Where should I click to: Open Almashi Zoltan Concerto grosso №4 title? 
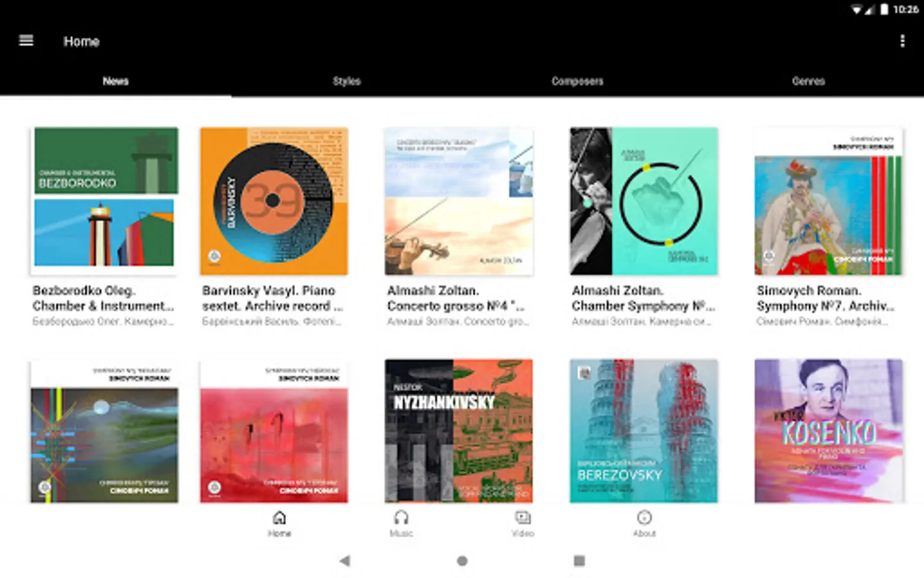(457, 298)
